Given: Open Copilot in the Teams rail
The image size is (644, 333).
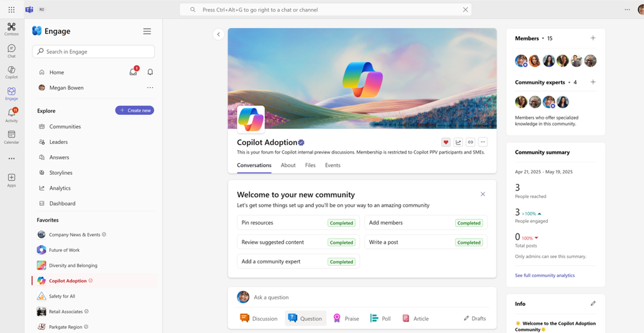Looking at the screenshot, I should pos(12,72).
